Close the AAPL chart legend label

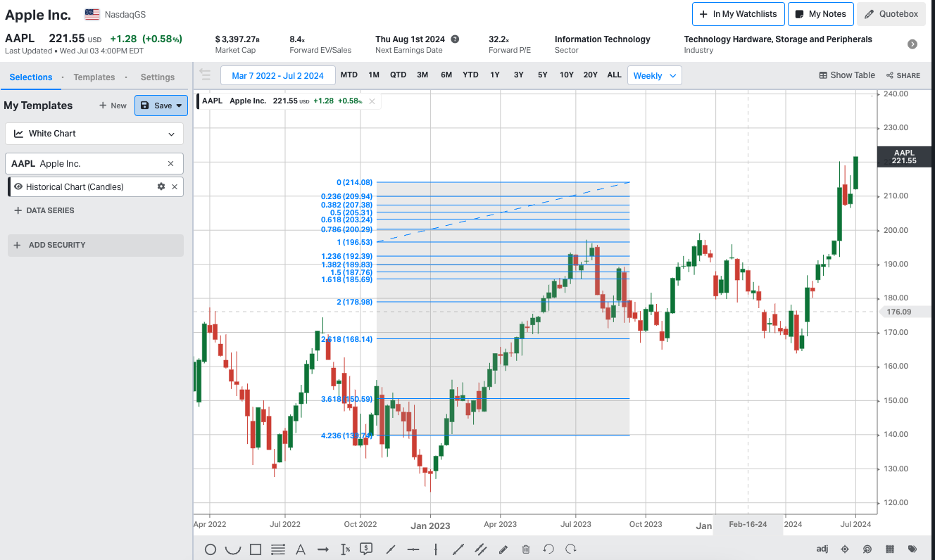[x=372, y=101]
